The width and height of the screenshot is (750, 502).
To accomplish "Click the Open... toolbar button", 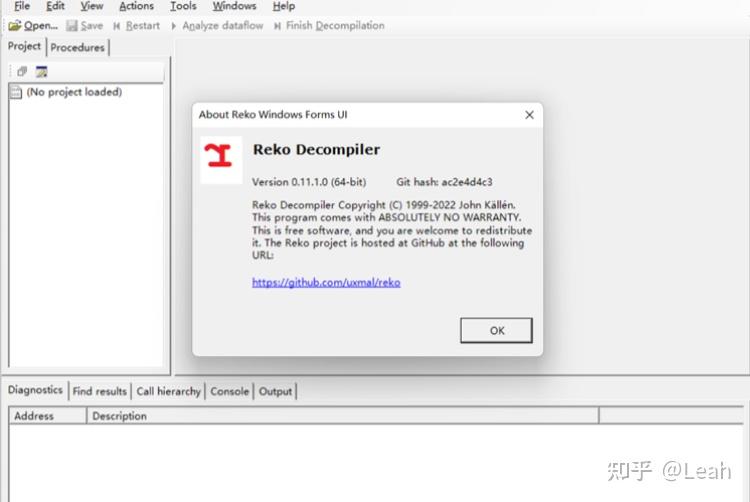I will (33, 25).
